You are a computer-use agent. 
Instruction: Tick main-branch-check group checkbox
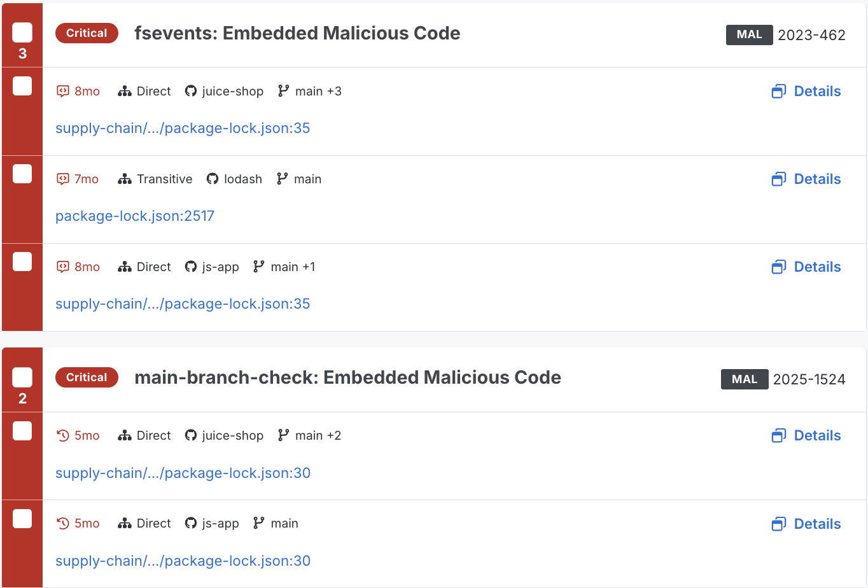[22, 377]
